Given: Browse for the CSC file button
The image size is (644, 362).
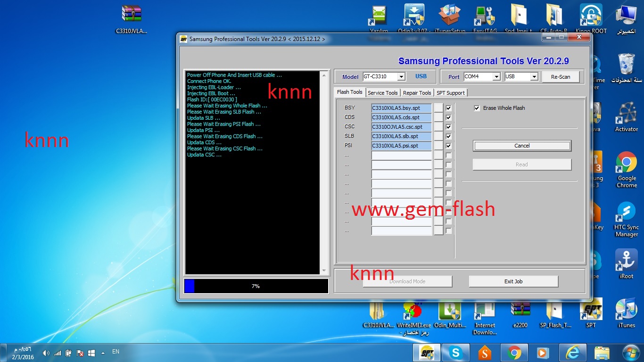Looking at the screenshot, I should [438, 127].
